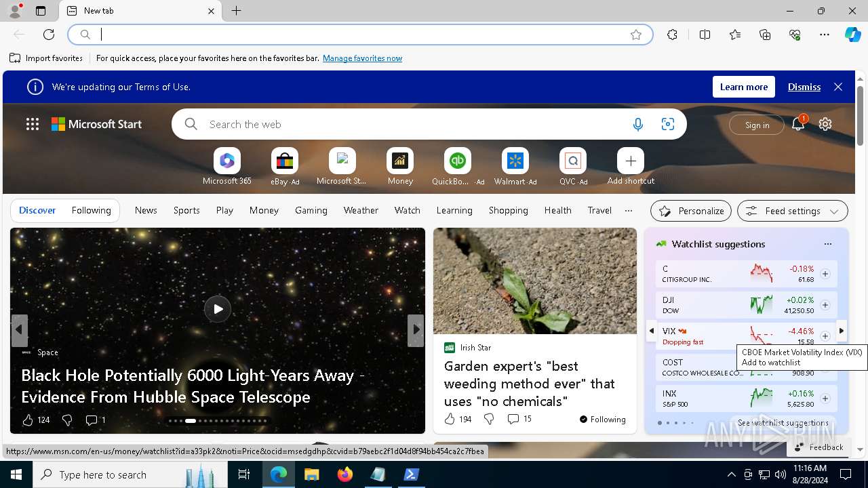The width and height of the screenshot is (868, 488).
Task: Open Manage favorites now link
Action: [362, 58]
